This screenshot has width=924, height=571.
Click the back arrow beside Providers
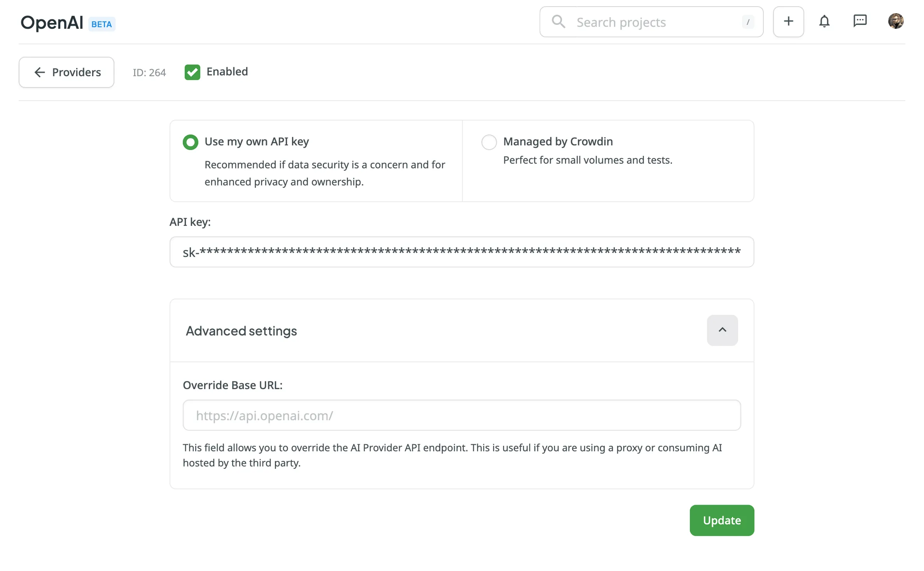pyautogui.click(x=39, y=72)
